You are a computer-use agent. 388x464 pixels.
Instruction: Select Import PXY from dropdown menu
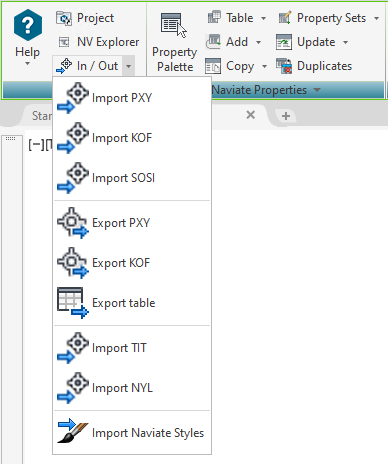point(132,98)
